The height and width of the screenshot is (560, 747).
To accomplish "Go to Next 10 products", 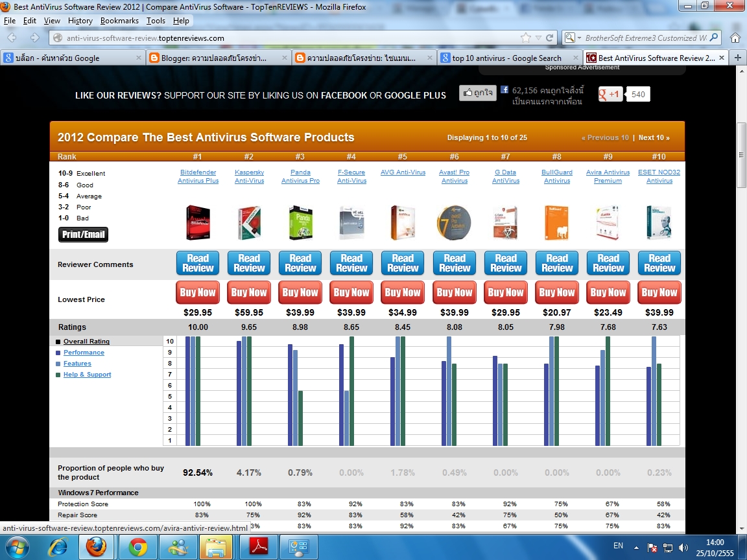I will coord(654,137).
